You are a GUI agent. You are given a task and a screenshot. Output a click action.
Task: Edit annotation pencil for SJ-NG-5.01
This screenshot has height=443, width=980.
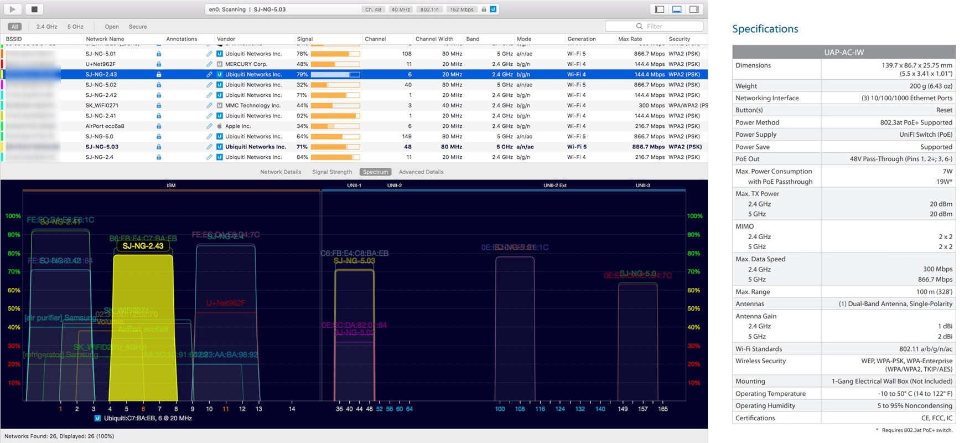pyautogui.click(x=209, y=54)
